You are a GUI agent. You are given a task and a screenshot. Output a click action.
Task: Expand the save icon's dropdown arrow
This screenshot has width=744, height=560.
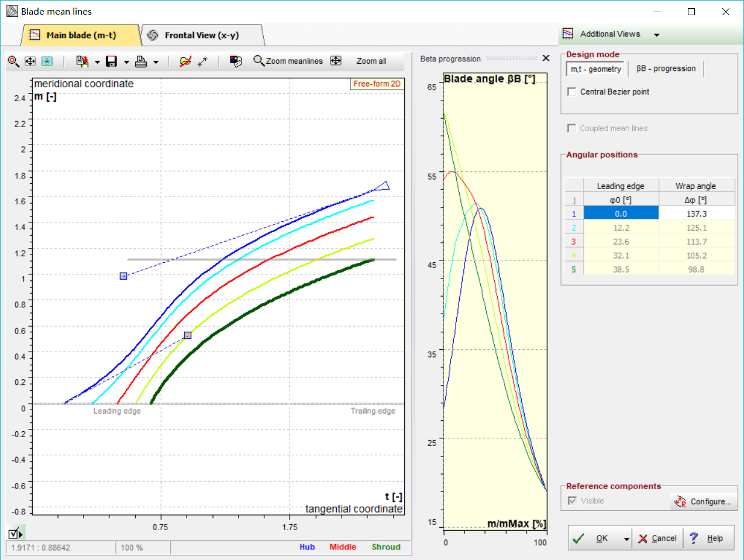(x=126, y=62)
